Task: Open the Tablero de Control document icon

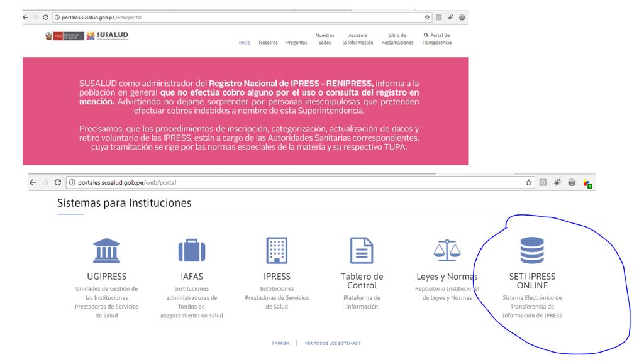Action: point(362,250)
